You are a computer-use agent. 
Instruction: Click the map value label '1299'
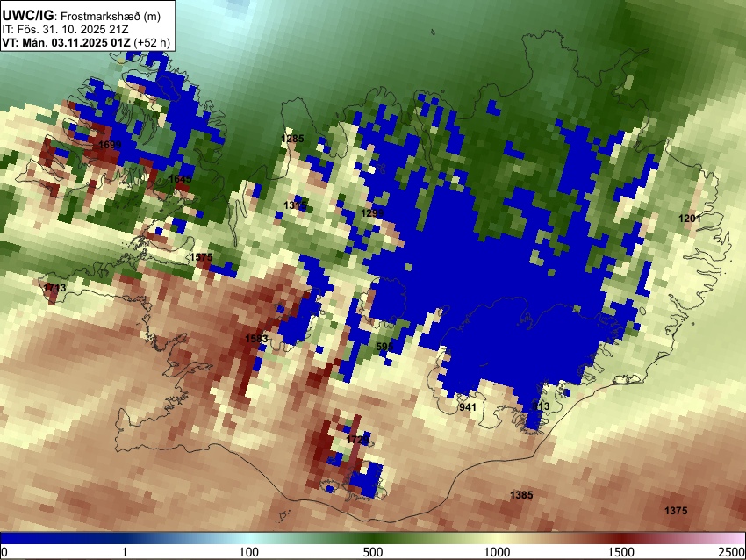(x=372, y=212)
